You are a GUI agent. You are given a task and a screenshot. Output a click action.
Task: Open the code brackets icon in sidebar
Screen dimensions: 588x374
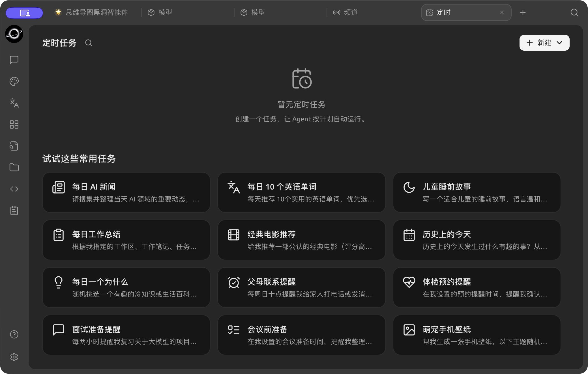coord(14,189)
